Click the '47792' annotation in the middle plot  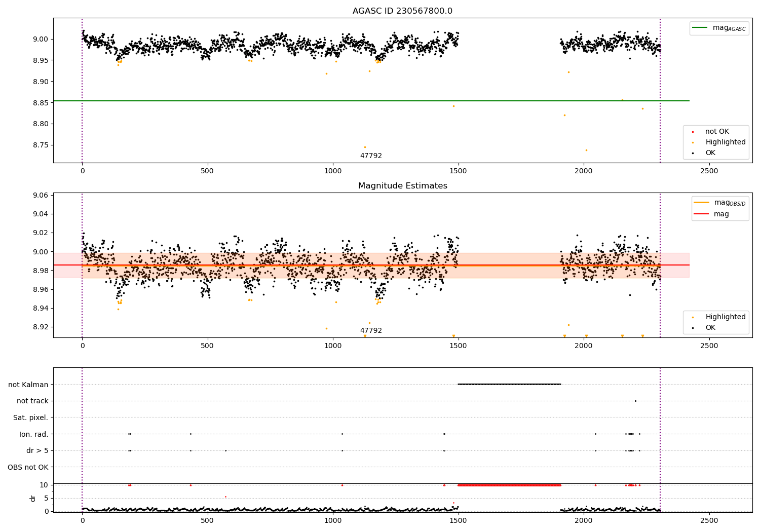coord(371,330)
